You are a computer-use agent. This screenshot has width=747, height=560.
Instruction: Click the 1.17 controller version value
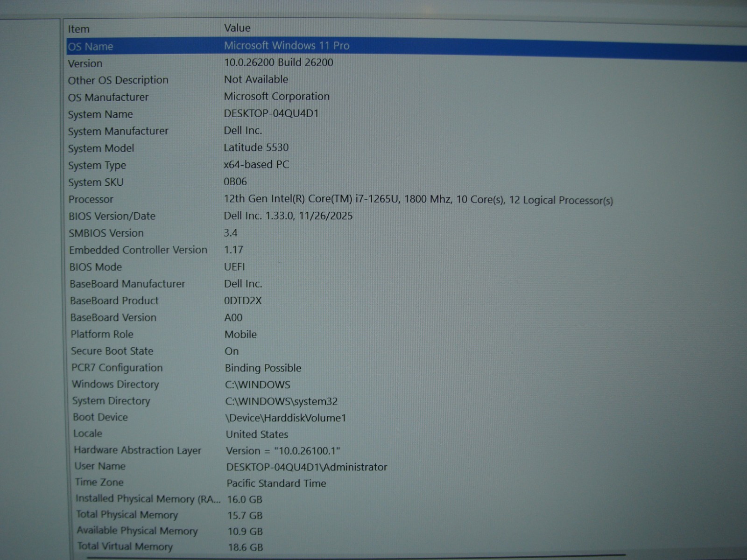point(233,250)
